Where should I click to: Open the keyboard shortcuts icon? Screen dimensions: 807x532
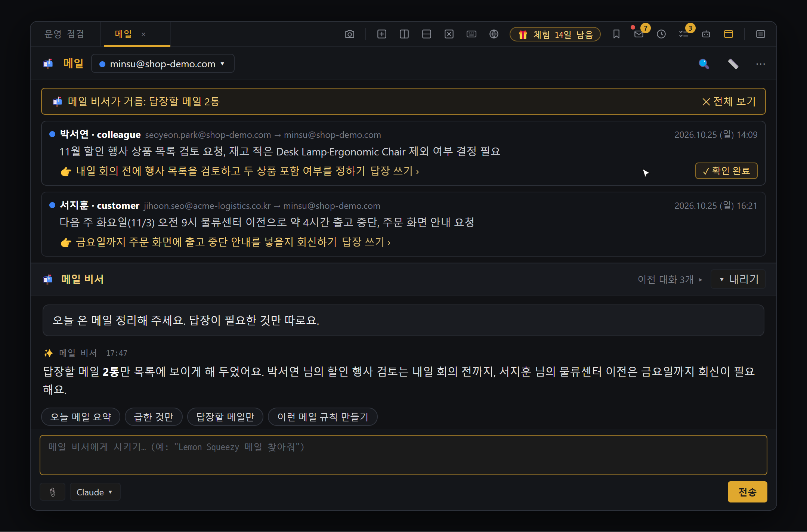click(x=471, y=34)
